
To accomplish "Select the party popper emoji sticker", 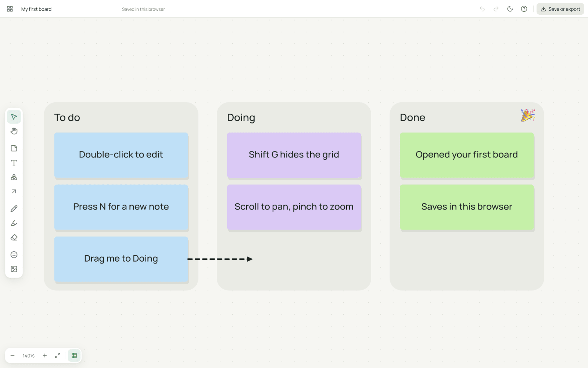I will 528,115.
